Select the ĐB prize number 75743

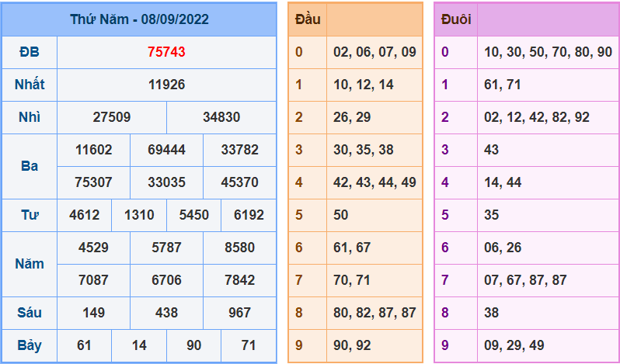(166, 52)
